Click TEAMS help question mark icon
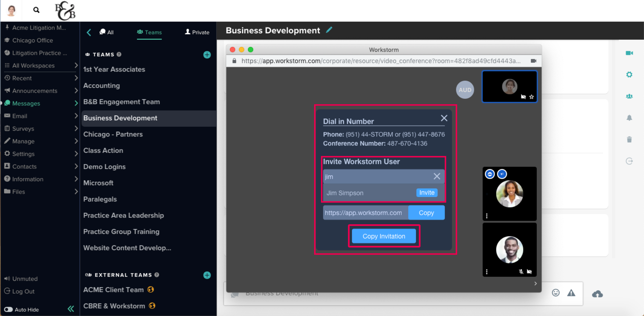This screenshot has width=644, height=316. pyautogui.click(x=119, y=54)
